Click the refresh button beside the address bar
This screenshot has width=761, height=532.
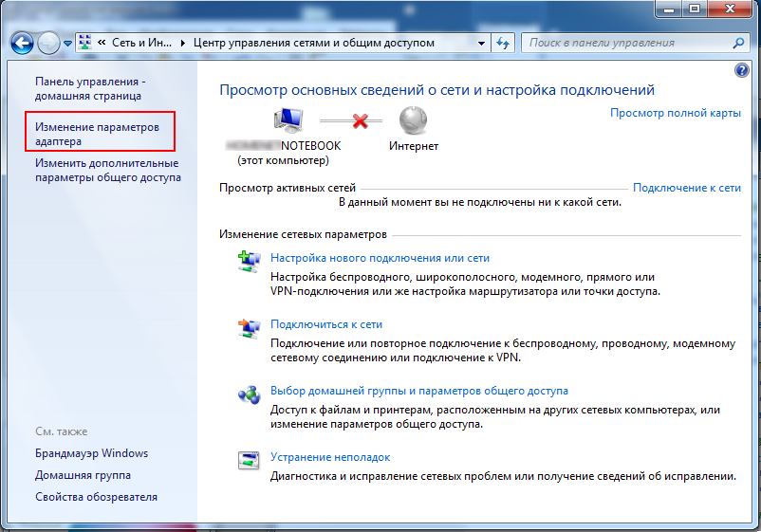(x=504, y=44)
